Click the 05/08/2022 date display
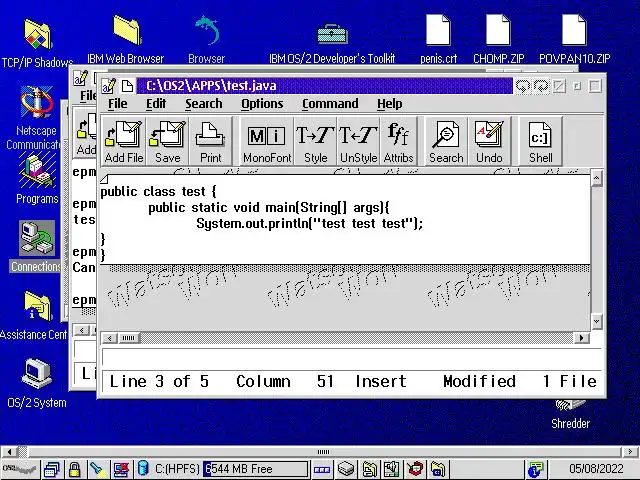Screen dimensions: 640x480 [x=596, y=469]
